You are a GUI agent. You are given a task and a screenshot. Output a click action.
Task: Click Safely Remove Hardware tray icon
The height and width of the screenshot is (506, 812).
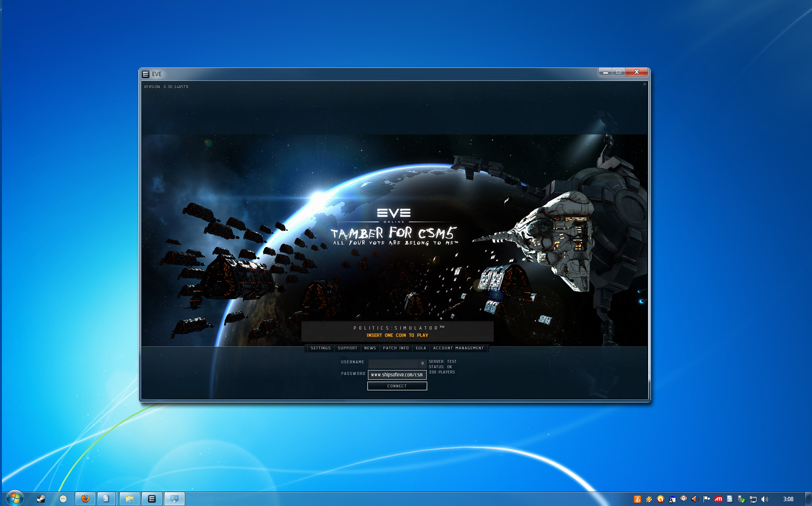(742, 499)
